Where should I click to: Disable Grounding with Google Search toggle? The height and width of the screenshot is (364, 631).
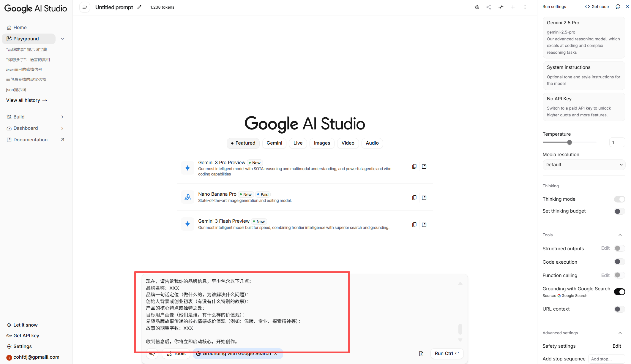click(x=619, y=292)
